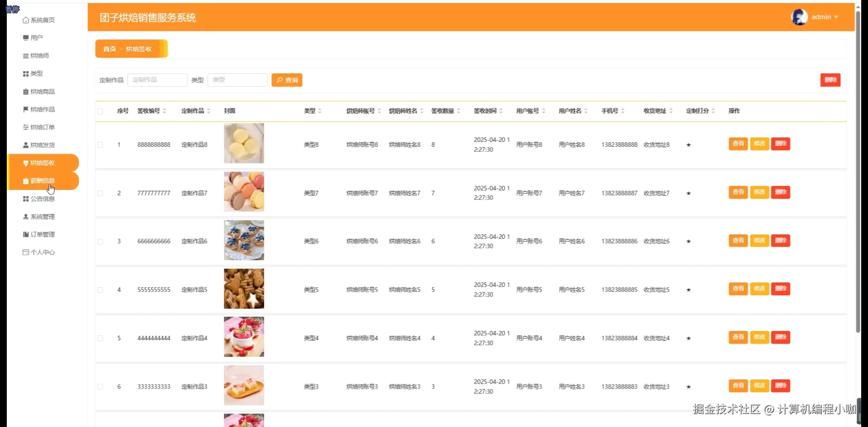Tick the checkbox for row 7777777777
This screenshot has width=868, height=427.
point(100,194)
